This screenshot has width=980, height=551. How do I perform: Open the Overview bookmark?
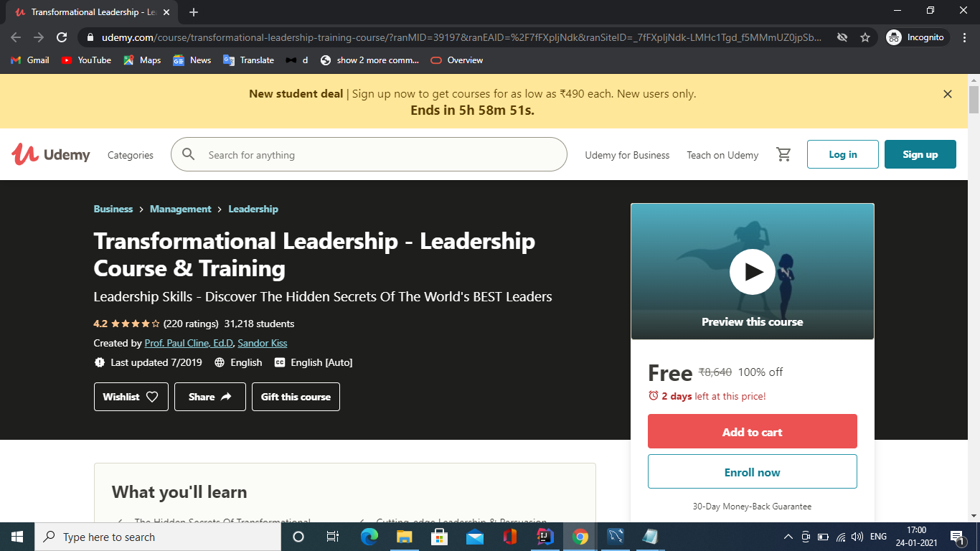(457, 60)
